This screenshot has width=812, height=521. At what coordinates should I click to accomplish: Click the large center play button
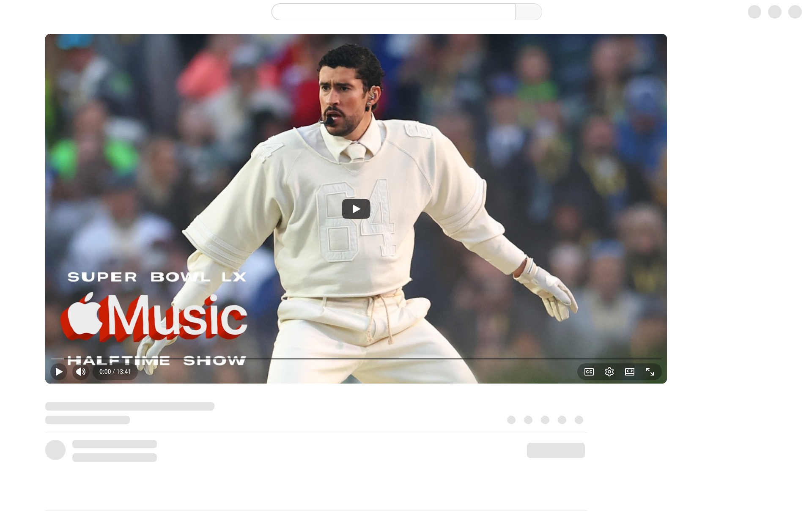click(x=356, y=209)
